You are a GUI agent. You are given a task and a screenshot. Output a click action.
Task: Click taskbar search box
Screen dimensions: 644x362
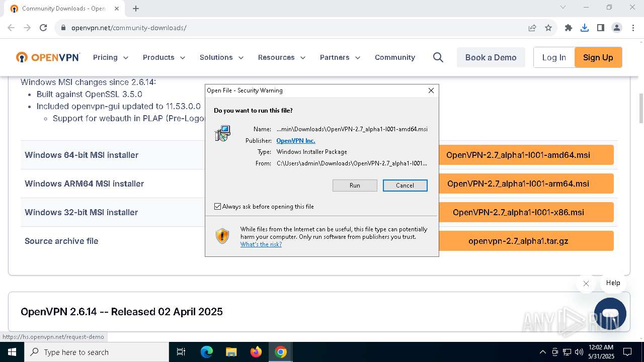click(x=97, y=352)
